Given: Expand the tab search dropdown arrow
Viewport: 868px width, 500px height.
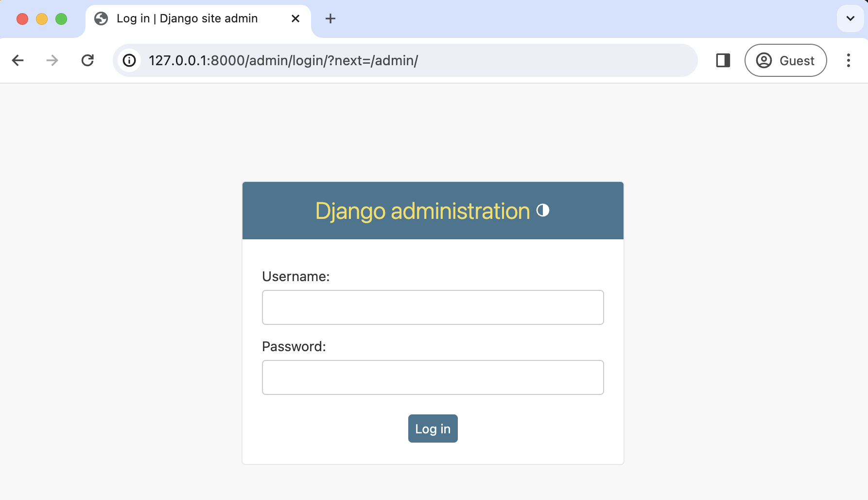Looking at the screenshot, I should point(851,18).
